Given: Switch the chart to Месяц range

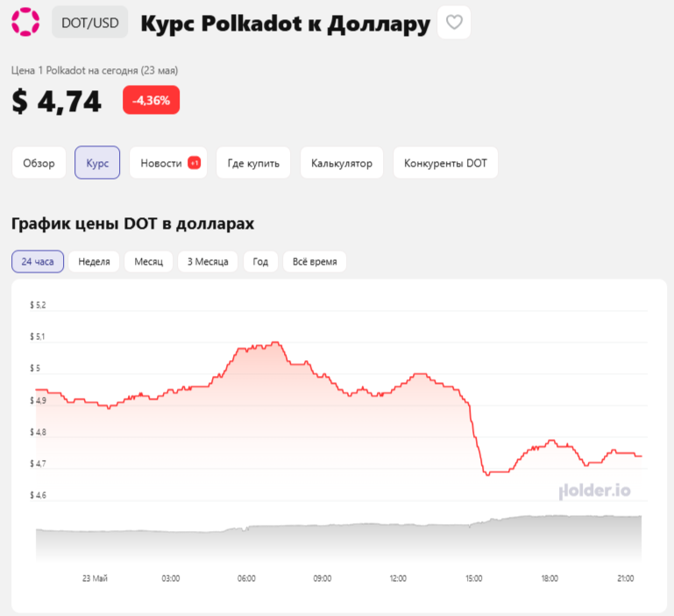Looking at the screenshot, I should click(148, 261).
